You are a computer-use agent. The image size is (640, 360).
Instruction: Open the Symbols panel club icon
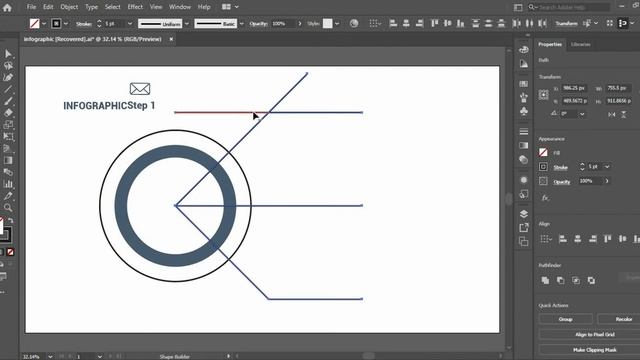click(x=524, y=111)
